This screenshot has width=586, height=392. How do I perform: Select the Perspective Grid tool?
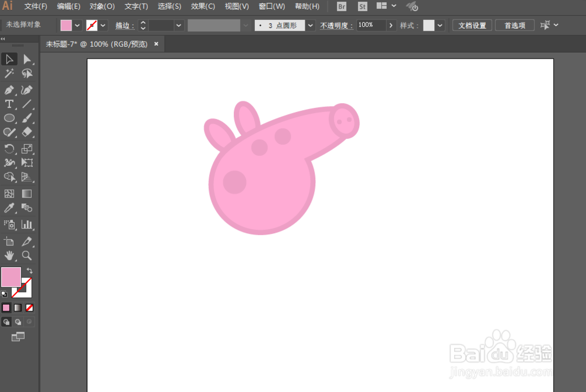(26, 177)
